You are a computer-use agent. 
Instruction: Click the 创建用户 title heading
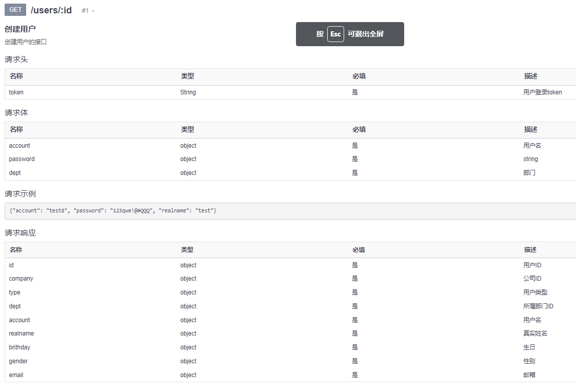[20, 29]
